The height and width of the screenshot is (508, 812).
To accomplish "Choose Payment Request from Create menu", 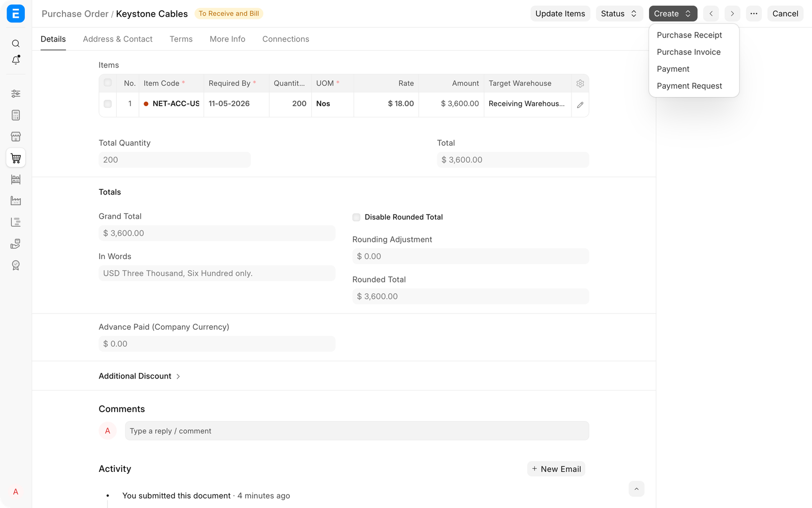I will tap(694, 86).
